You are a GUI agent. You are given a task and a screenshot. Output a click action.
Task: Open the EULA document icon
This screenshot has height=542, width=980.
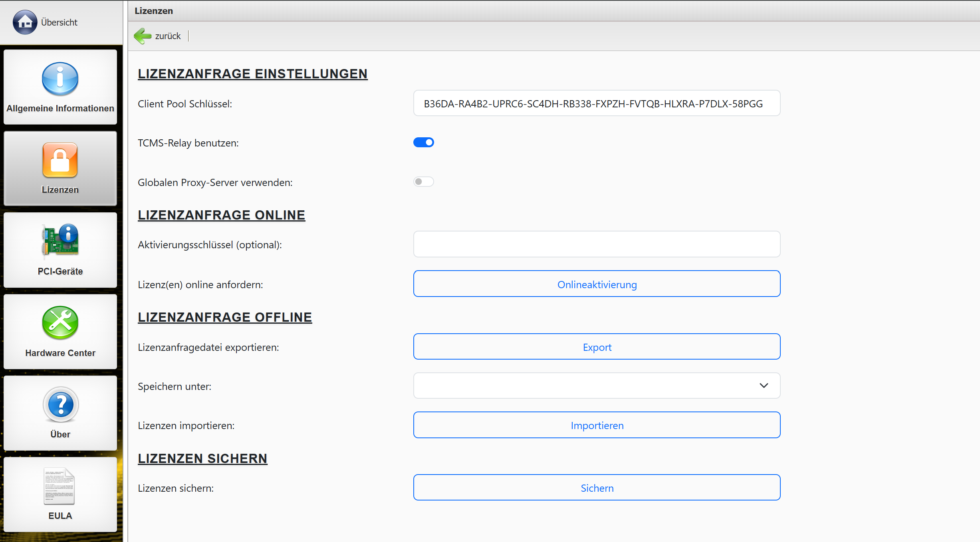[59, 486]
